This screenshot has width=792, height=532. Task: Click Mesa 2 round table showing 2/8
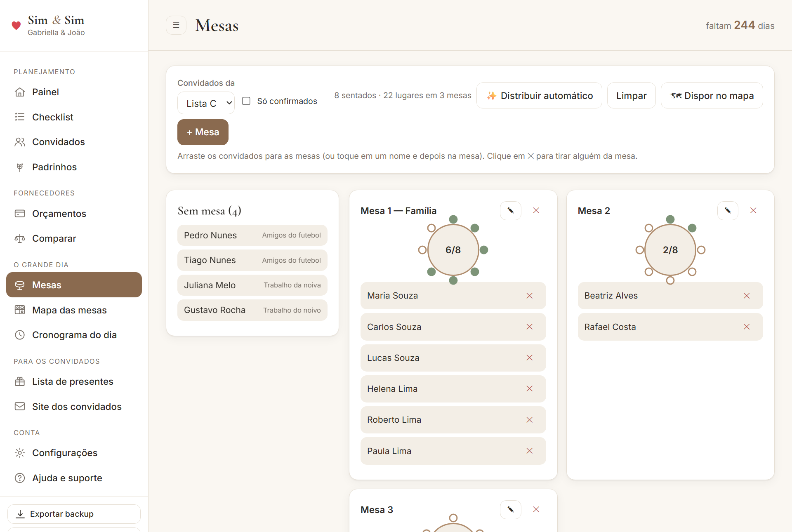click(x=670, y=250)
